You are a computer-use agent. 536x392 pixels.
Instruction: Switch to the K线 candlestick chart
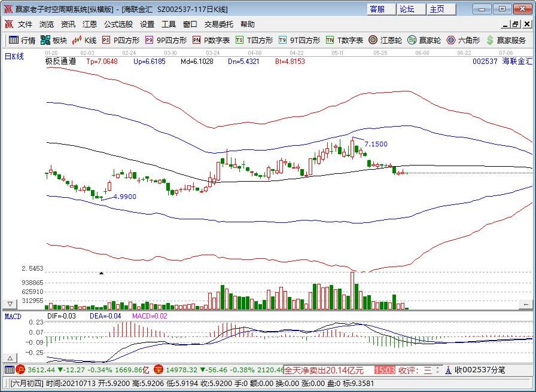pyautogui.click(x=84, y=40)
